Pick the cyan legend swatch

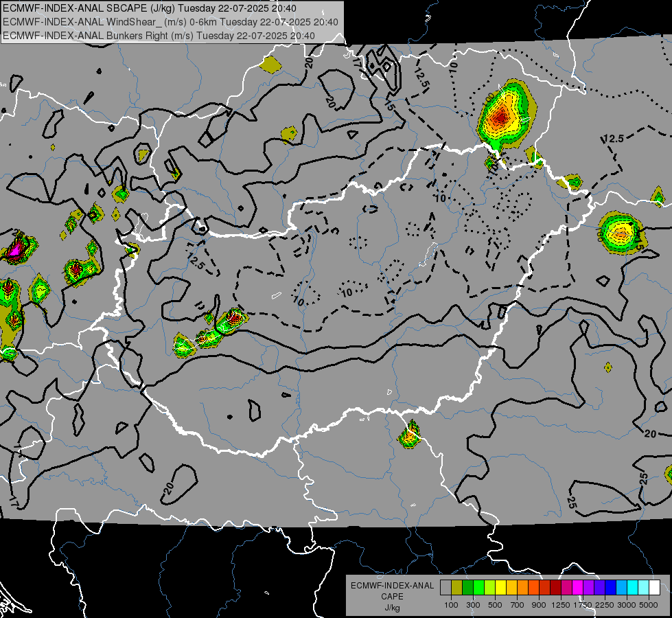[633, 588]
